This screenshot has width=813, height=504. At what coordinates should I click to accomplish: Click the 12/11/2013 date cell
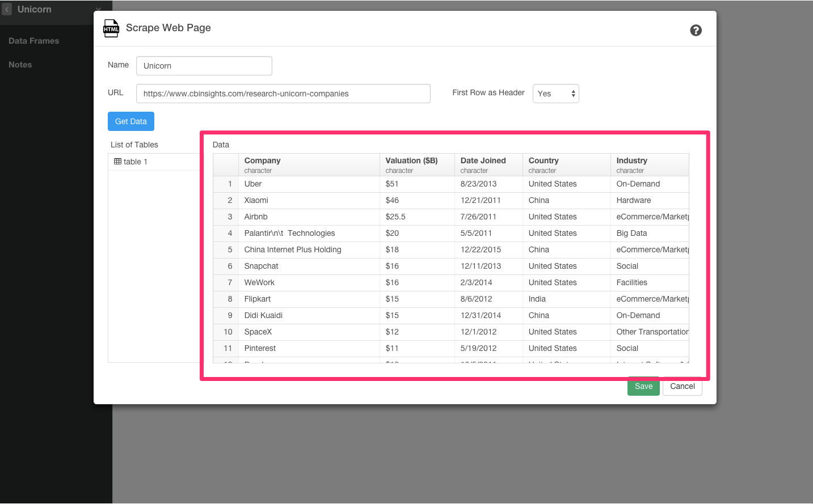tap(488, 266)
